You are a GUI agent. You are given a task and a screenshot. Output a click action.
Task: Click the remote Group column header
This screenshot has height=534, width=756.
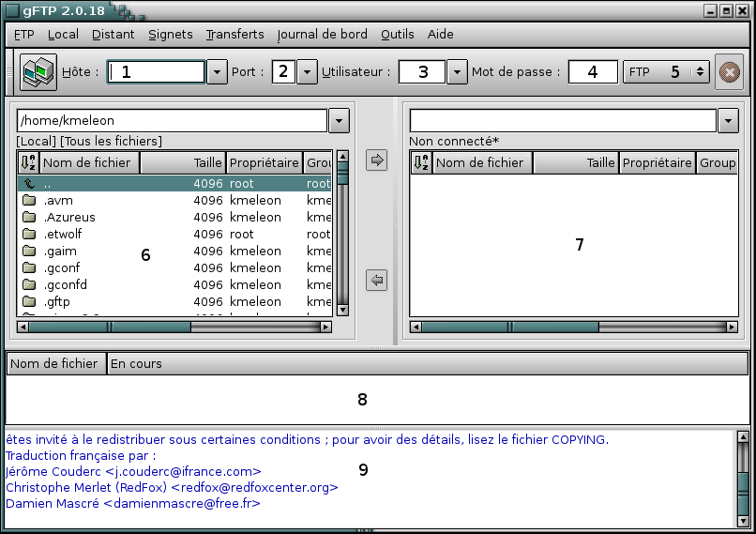point(717,162)
